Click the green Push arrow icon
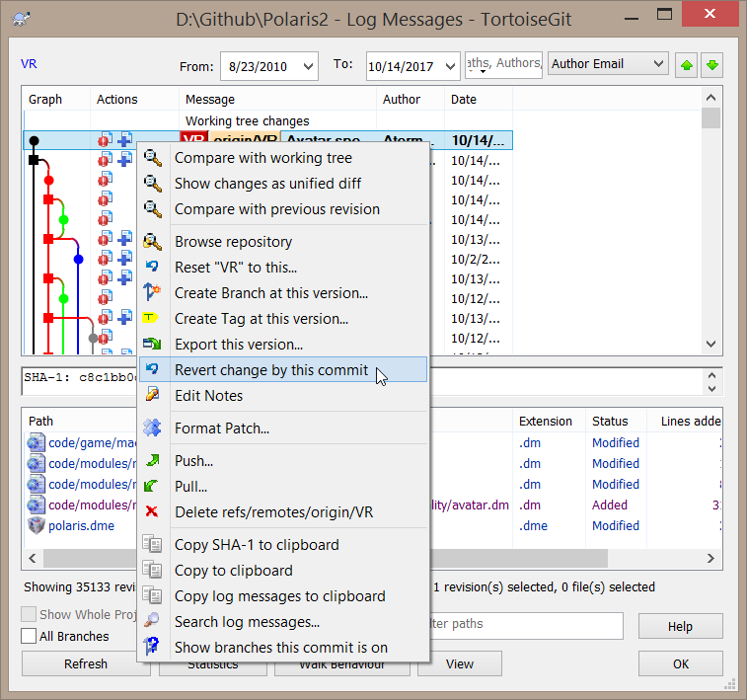This screenshot has width=747, height=700. tap(152, 460)
